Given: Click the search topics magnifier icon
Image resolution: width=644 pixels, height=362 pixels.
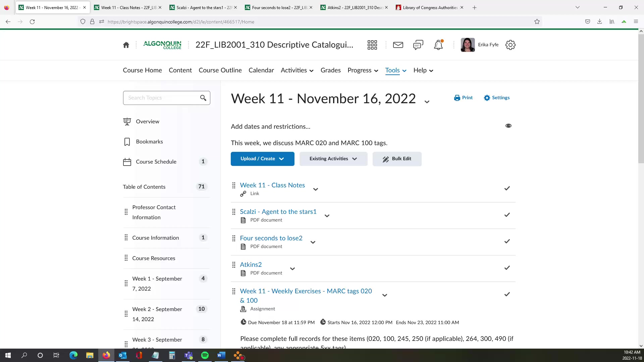Looking at the screenshot, I should [x=203, y=98].
